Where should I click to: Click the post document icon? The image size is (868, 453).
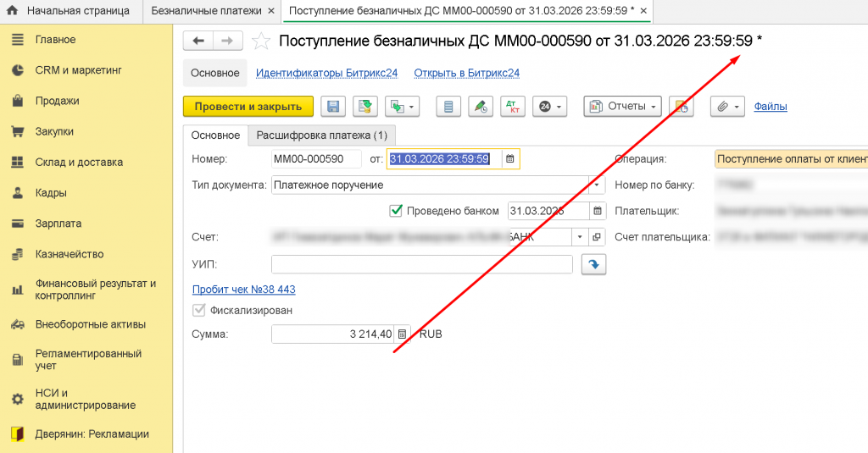[364, 106]
